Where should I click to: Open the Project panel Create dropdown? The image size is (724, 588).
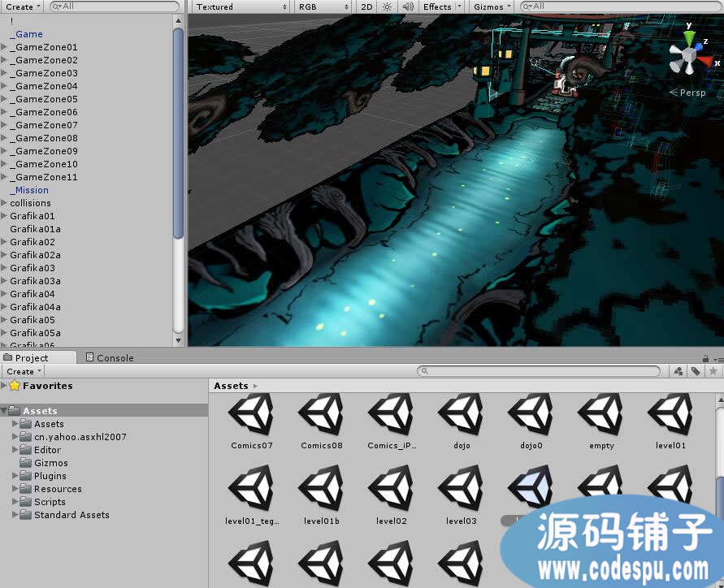24,371
